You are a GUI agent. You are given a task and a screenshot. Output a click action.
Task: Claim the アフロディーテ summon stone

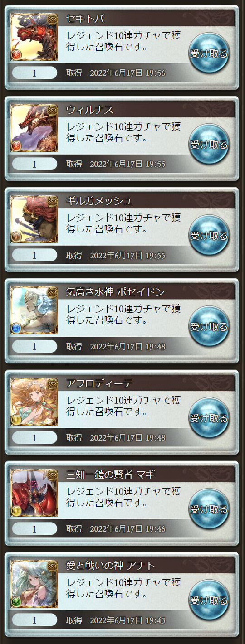click(x=209, y=418)
